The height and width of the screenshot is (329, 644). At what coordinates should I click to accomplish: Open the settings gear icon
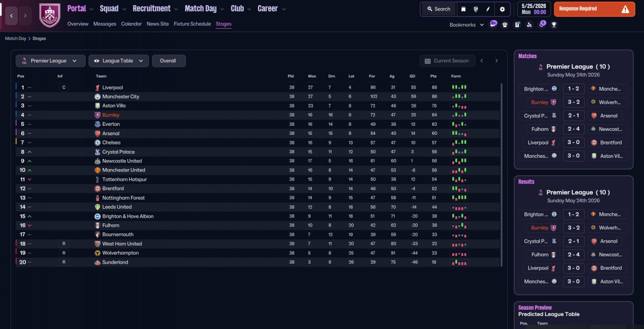pos(502,9)
